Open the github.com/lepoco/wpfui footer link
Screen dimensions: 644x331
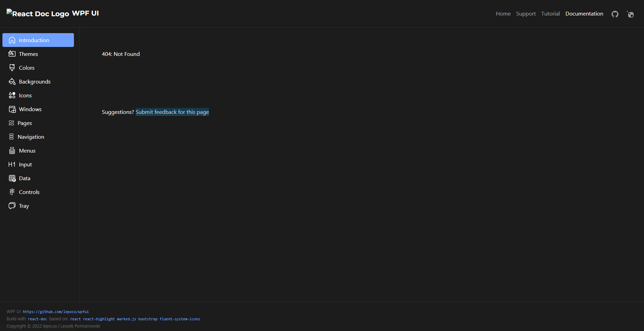coord(56,312)
